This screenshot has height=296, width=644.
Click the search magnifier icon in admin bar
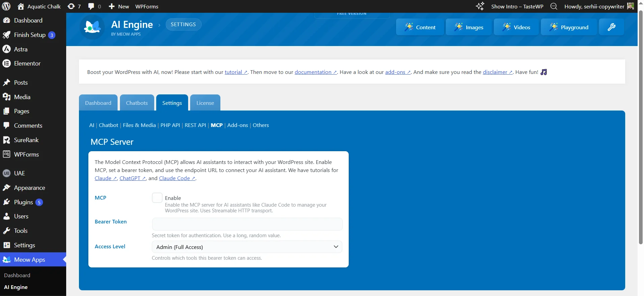click(554, 6)
